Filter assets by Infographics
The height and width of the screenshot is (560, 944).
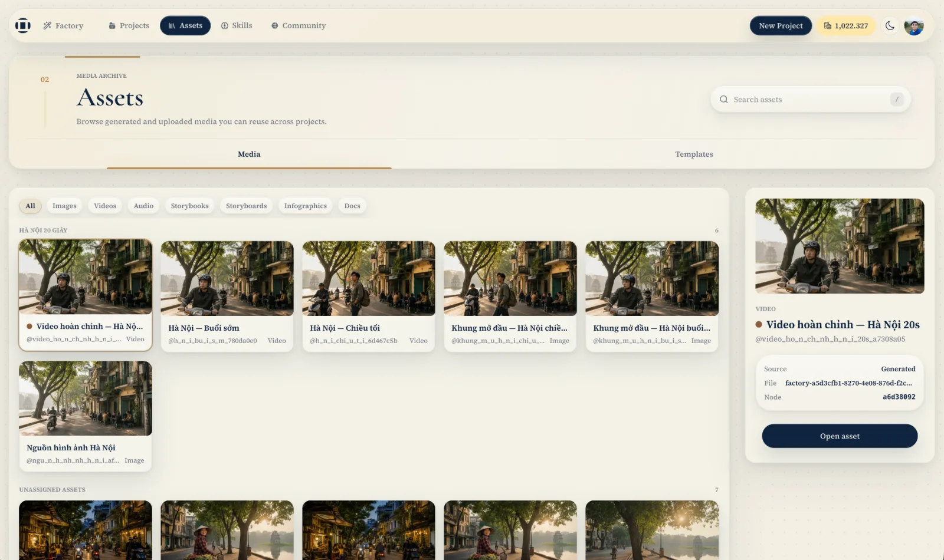point(306,206)
